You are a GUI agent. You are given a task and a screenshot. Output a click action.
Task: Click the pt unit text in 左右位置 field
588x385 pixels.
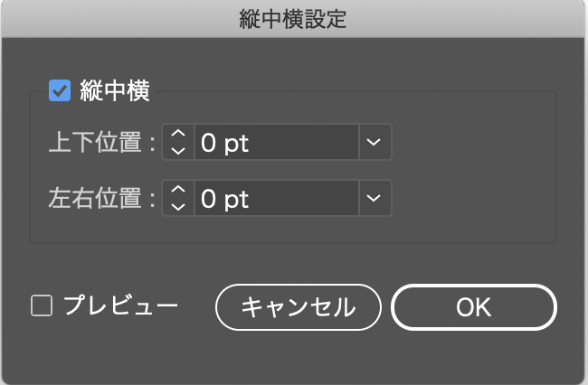pos(236,200)
